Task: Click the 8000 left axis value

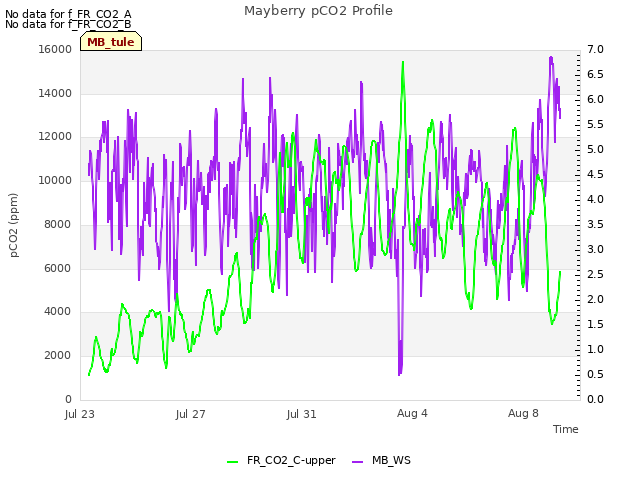Action: tap(58, 224)
